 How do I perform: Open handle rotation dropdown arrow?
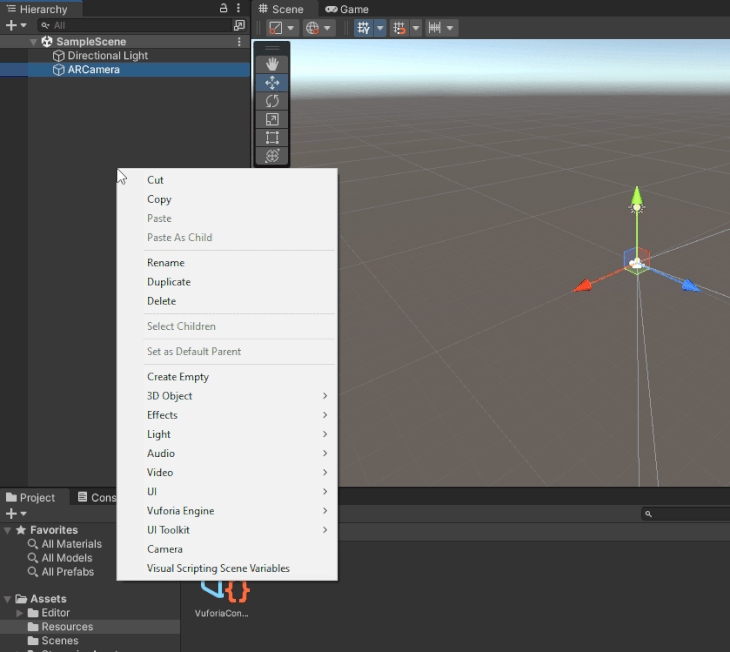point(327,28)
